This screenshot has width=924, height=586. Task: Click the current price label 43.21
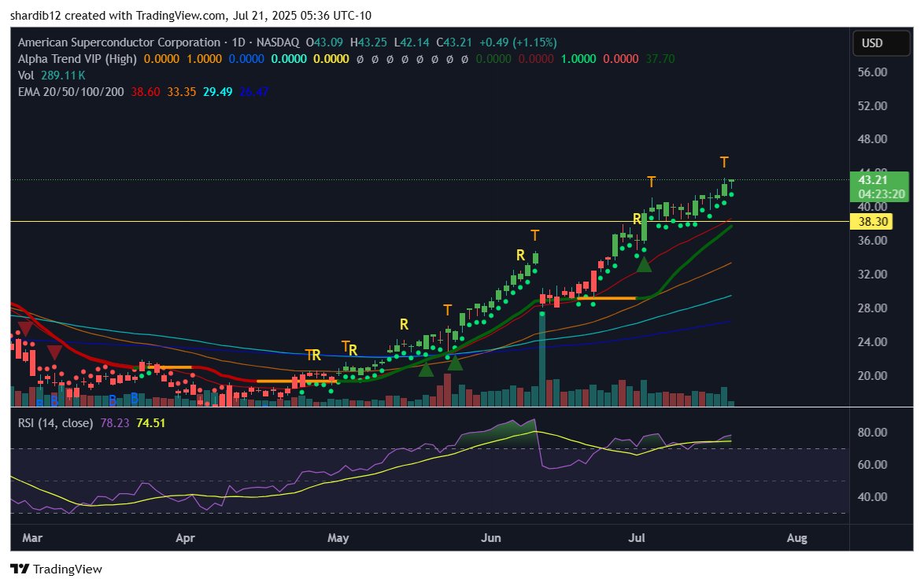[872, 180]
